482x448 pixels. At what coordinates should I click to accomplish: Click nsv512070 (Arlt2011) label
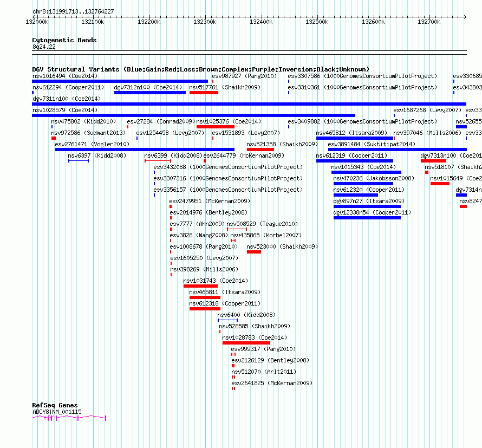(x=264, y=372)
